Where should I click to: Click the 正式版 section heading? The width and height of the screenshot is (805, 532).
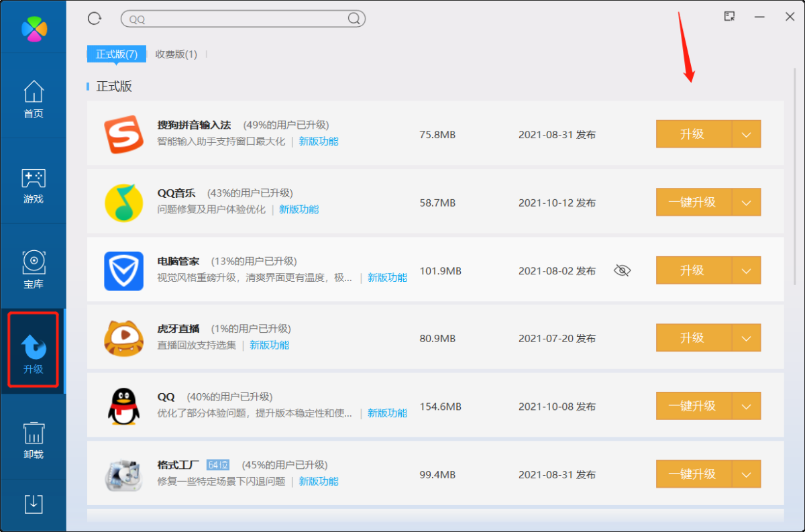coord(114,87)
